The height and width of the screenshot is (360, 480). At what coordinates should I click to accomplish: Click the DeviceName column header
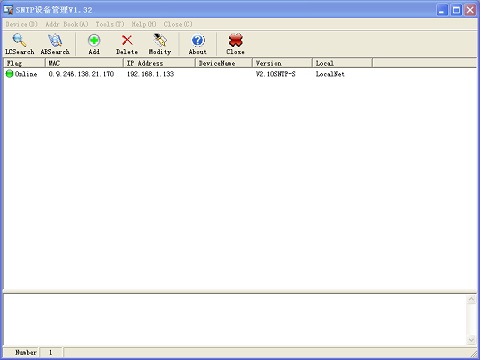(224, 63)
